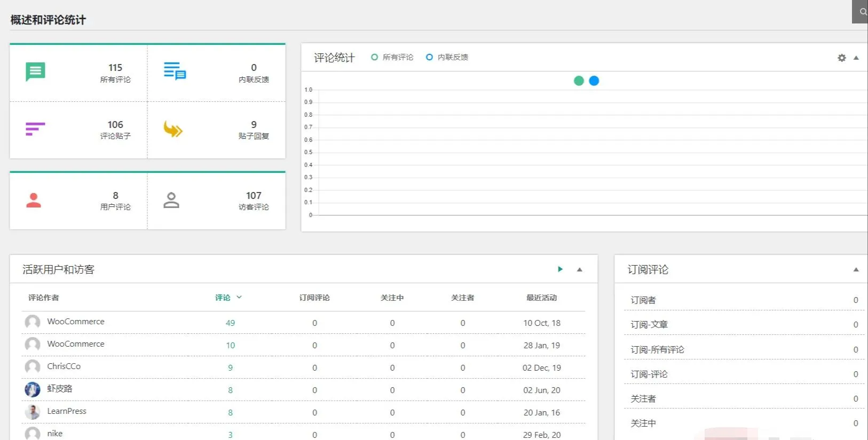
Task: Collapse the 订阅评论 panel
Action: coord(856,269)
